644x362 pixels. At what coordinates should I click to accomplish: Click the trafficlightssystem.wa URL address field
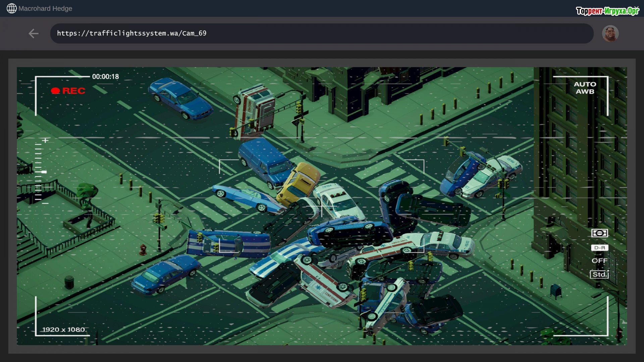click(x=321, y=34)
